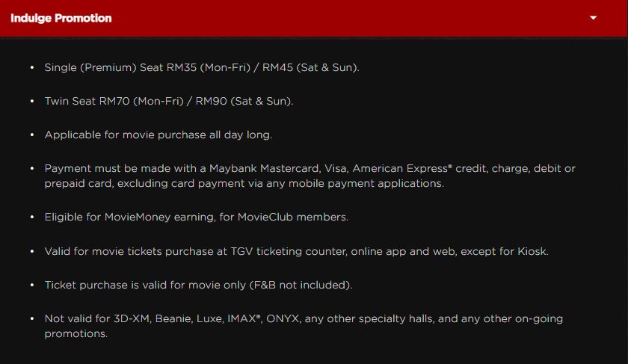The height and width of the screenshot is (364, 628).
Task: Click the bullet beside Twin Seat
Action: coord(32,101)
